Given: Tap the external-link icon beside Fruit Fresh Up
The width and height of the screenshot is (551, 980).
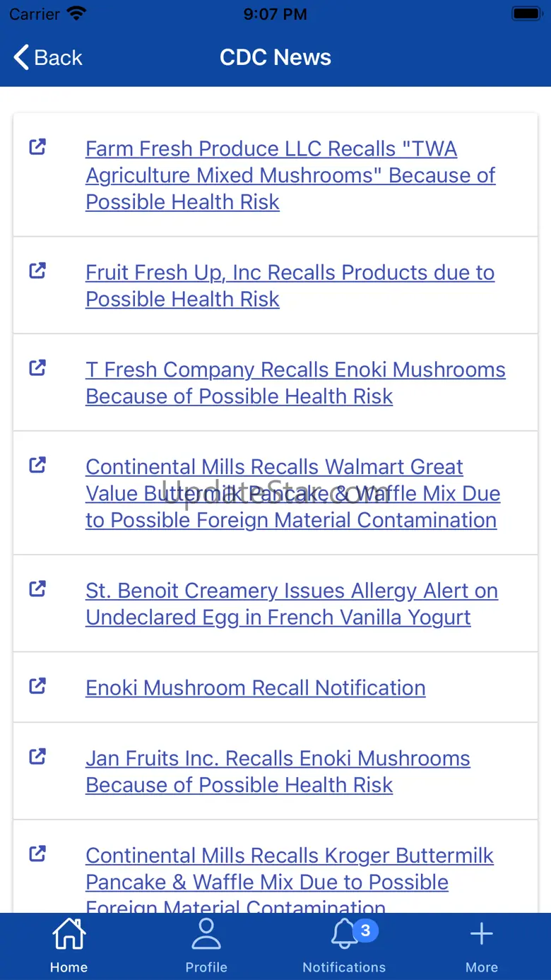Looking at the screenshot, I should tap(37, 271).
